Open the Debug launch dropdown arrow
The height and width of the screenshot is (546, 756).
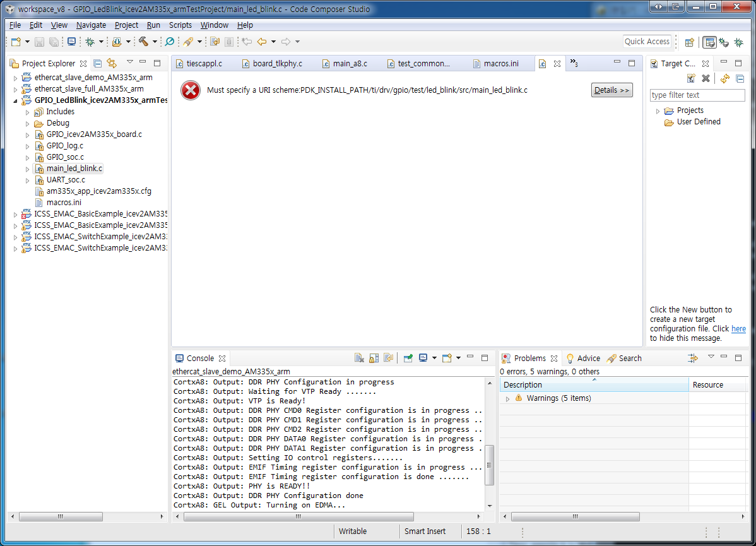pyautogui.click(x=101, y=42)
